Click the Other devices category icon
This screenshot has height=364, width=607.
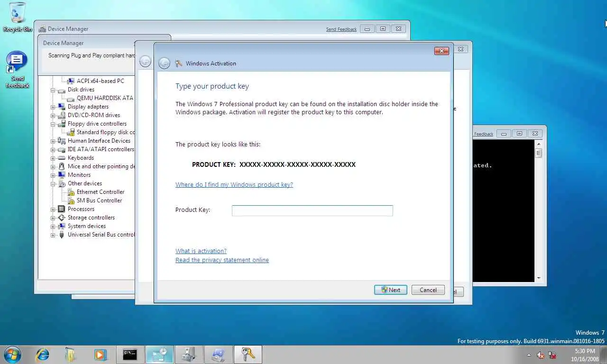(62, 183)
